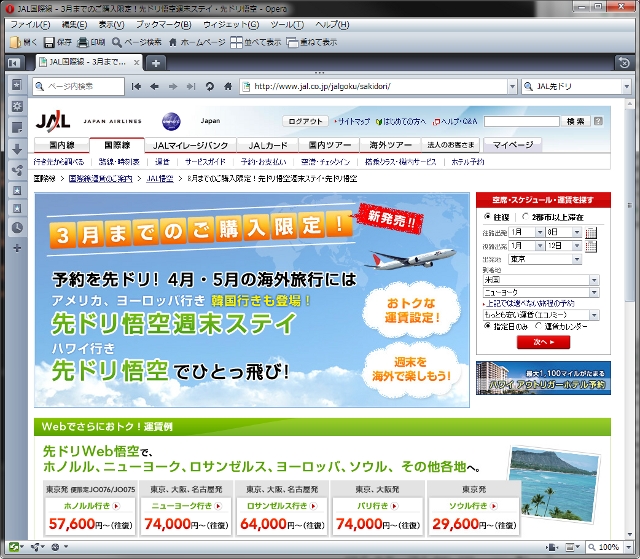Open closed tabs trash icon
This screenshot has width=640, height=559.
point(624,63)
